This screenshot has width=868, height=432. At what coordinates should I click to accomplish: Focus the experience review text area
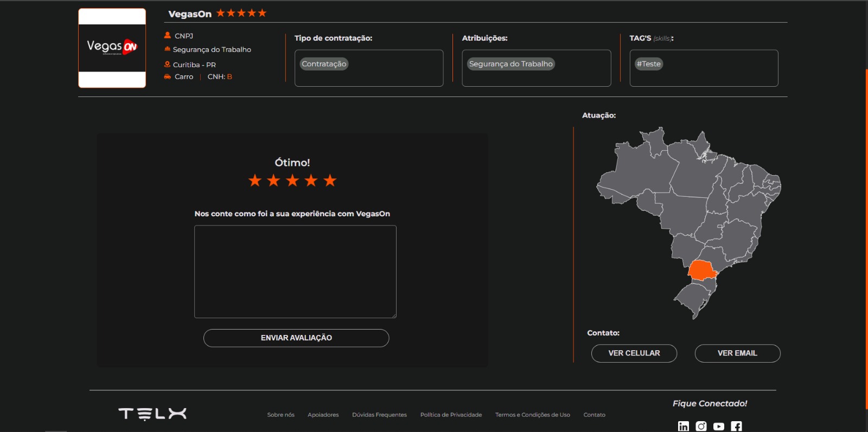point(295,272)
